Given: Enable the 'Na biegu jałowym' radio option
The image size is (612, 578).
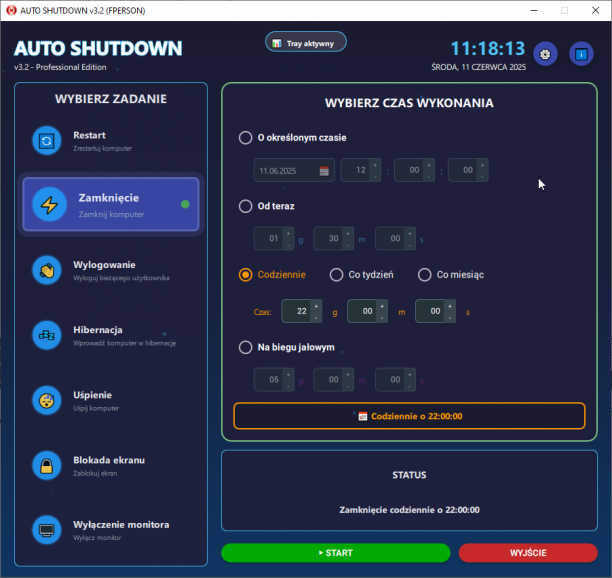Looking at the screenshot, I should [x=246, y=347].
